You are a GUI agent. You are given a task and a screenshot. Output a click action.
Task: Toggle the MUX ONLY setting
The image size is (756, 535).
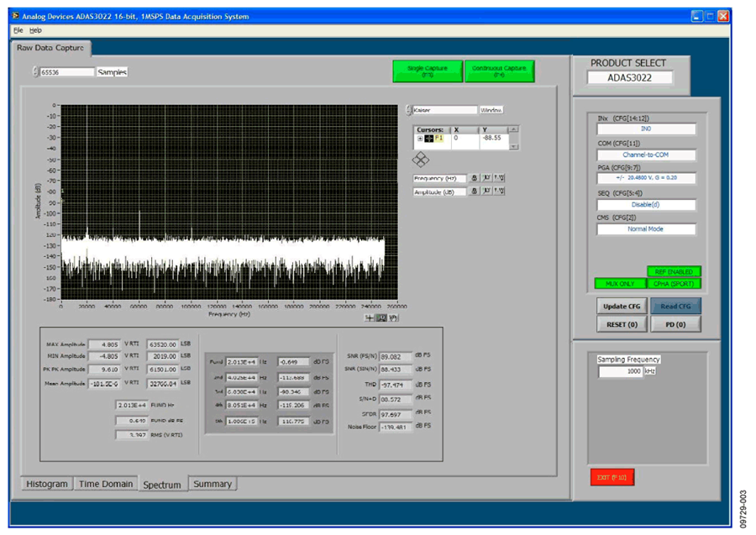(x=619, y=284)
